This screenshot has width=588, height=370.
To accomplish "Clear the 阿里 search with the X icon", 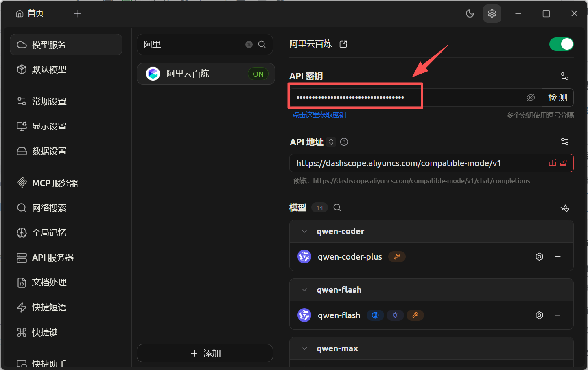I will 249,44.
